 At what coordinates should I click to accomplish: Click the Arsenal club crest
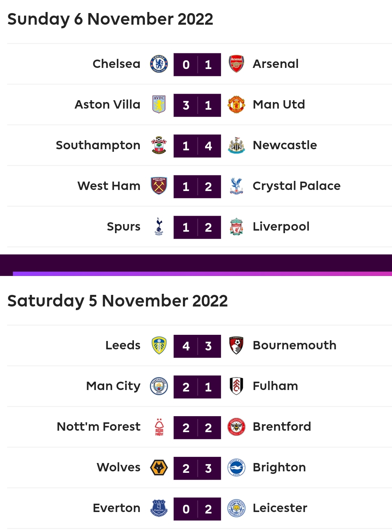[x=236, y=64]
